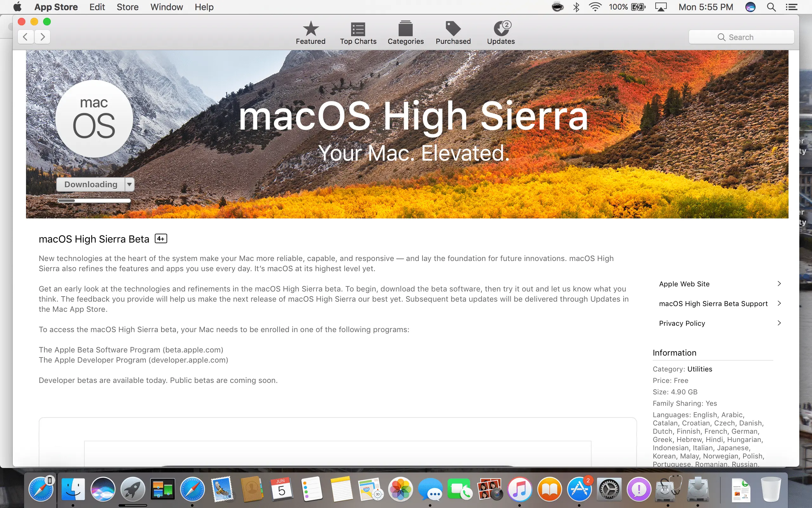This screenshot has width=812, height=508.
Task: Click the App Store search field
Action: pyautogui.click(x=741, y=37)
